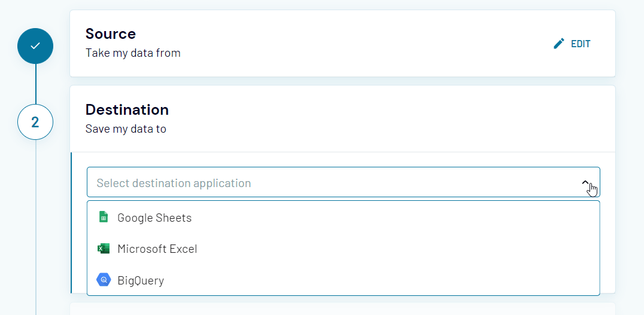Click the Google Sheets green icon

point(104,217)
